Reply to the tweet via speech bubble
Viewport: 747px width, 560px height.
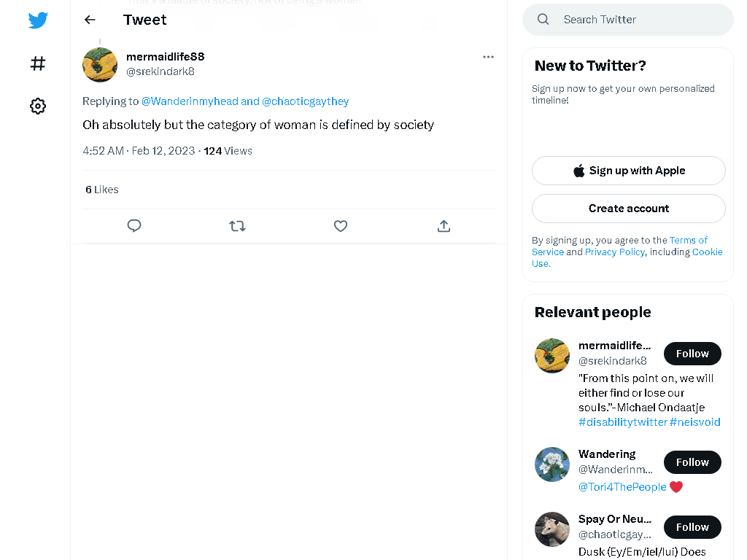click(x=134, y=226)
